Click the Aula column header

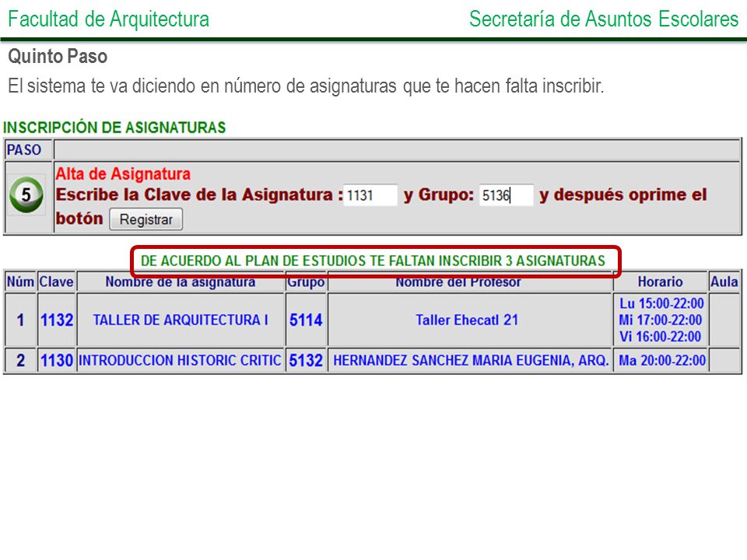(x=724, y=282)
